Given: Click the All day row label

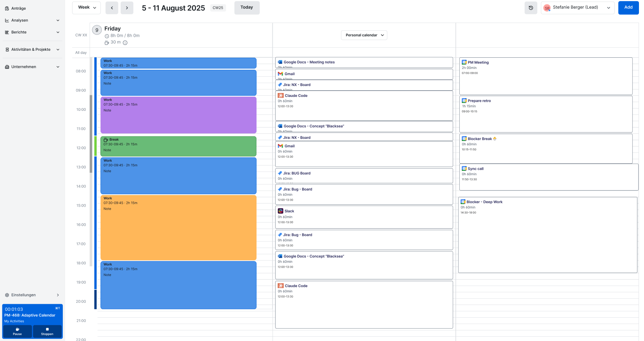Looking at the screenshot, I should pyautogui.click(x=81, y=53).
